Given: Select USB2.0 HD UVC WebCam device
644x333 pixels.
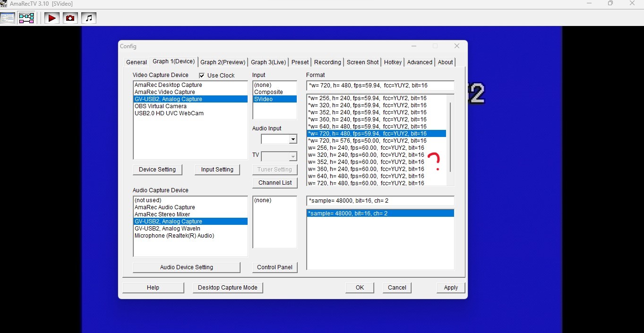Looking at the screenshot, I should tap(190, 113).
